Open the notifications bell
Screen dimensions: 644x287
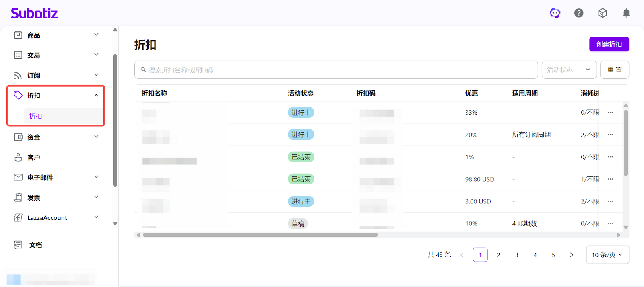coord(626,13)
